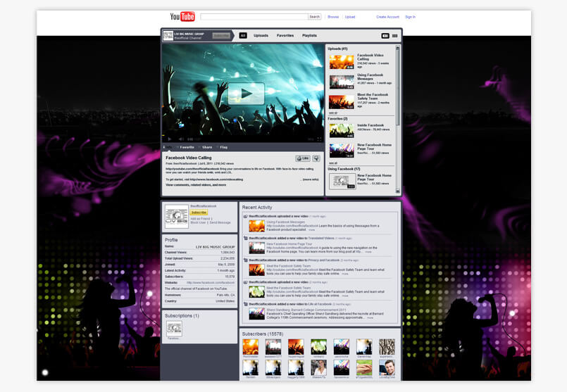The width and height of the screenshot is (567, 392).
Task: Open View comments, related videos, and more
Action: 196,184
